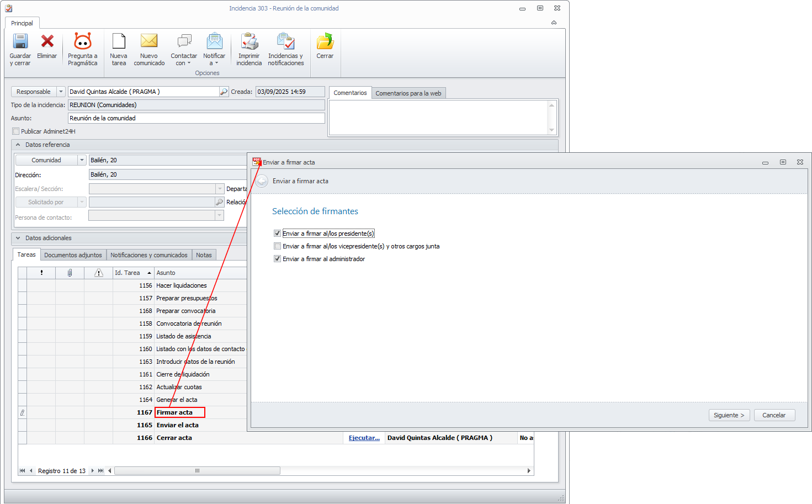Viewport: 812px width, 504px height.
Task: Select the Cierre de liquidación task row
Action: (132, 374)
